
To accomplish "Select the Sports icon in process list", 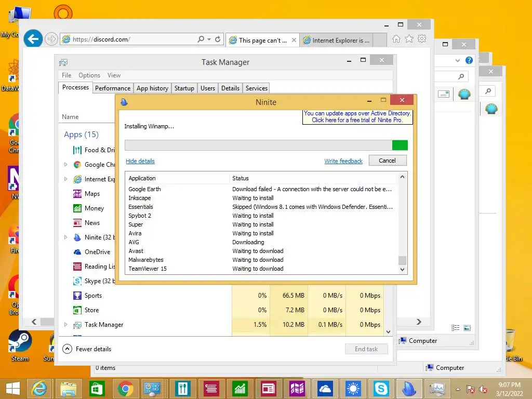I will [77, 296].
